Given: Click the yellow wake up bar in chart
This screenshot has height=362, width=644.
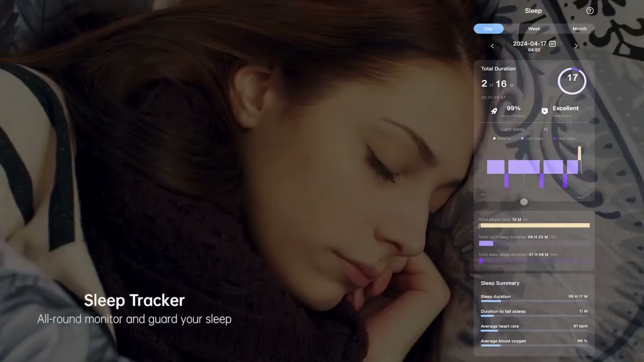Looking at the screenshot, I should [580, 153].
